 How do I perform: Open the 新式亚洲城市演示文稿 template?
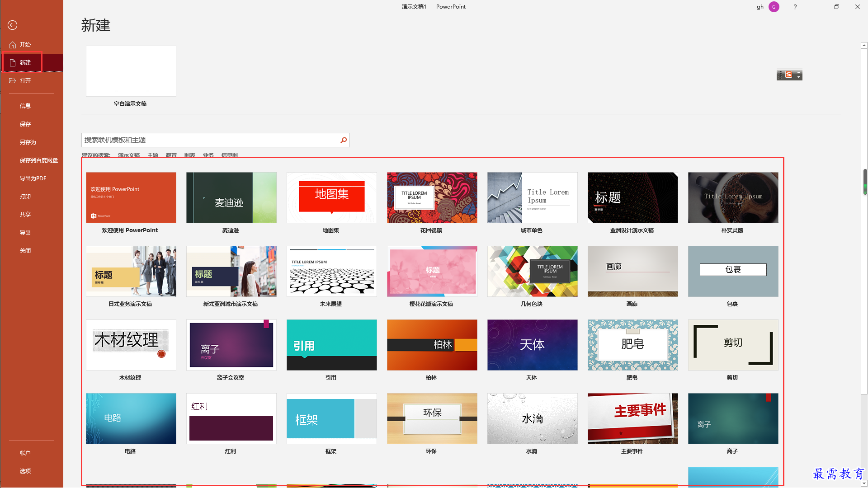[x=231, y=271]
